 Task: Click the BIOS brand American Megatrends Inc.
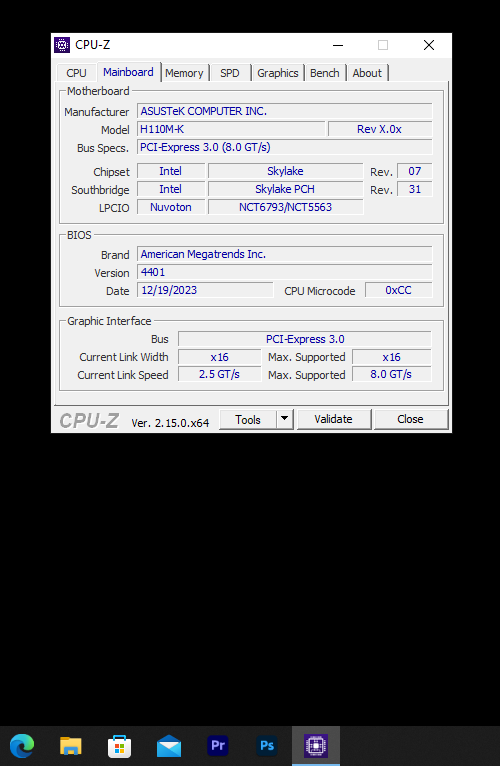284,254
